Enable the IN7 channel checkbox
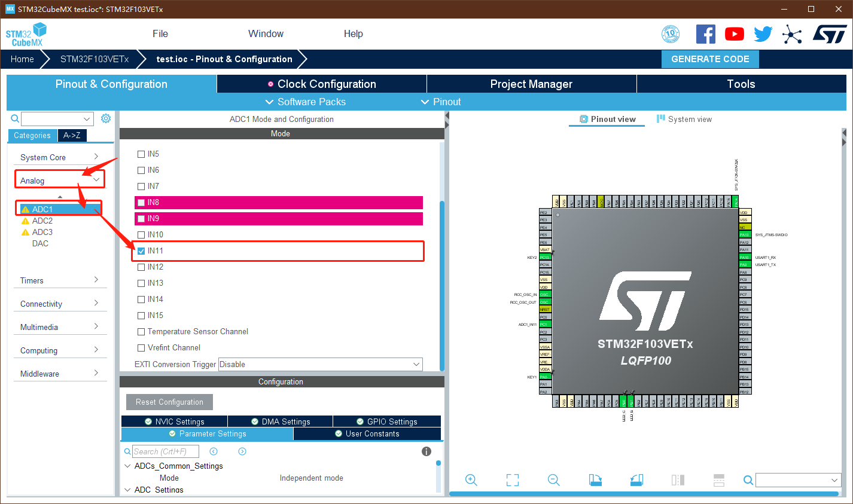Image resolution: width=853 pixels, height=504 pixels. coord(141,187)
